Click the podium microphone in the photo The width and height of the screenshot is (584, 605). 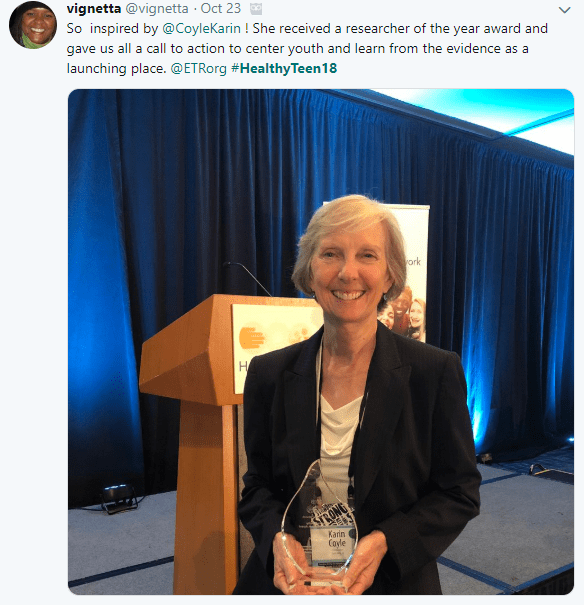point(247,278)
